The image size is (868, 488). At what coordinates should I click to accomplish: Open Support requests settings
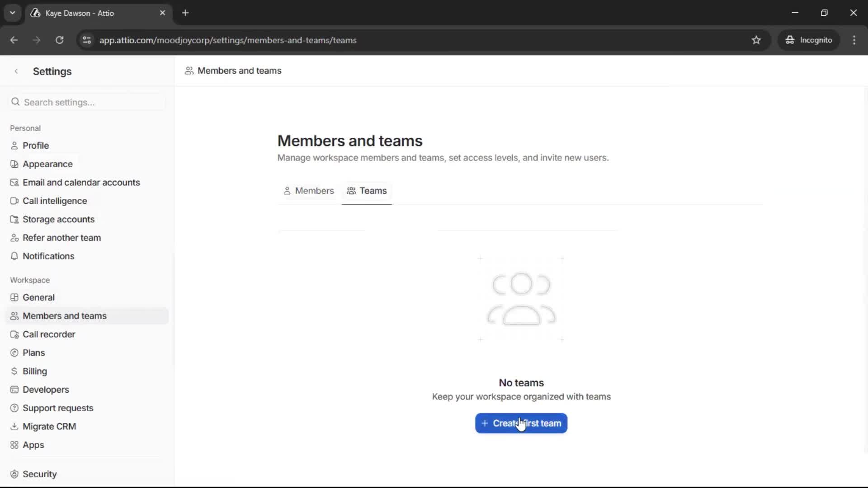pos(58,408)
